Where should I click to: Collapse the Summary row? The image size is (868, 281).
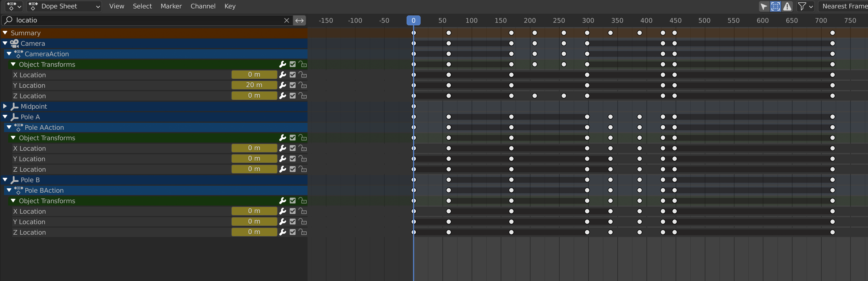coord(5,33)
